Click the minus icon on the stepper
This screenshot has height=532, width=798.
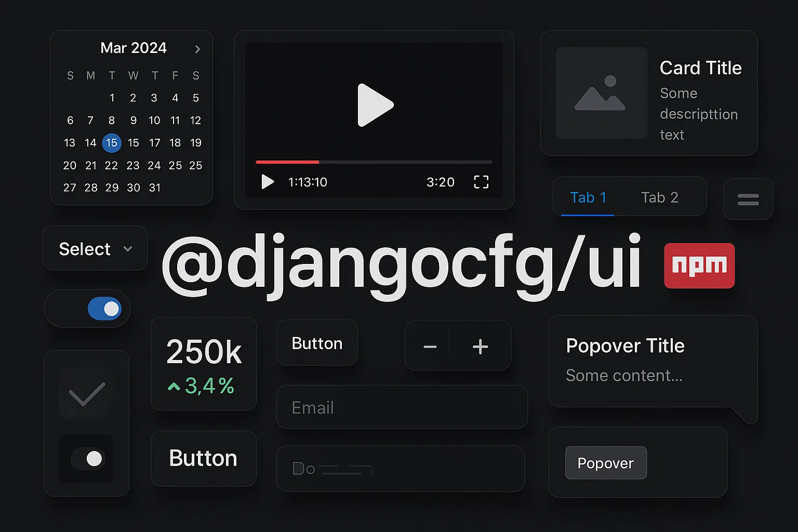[430, 347]
